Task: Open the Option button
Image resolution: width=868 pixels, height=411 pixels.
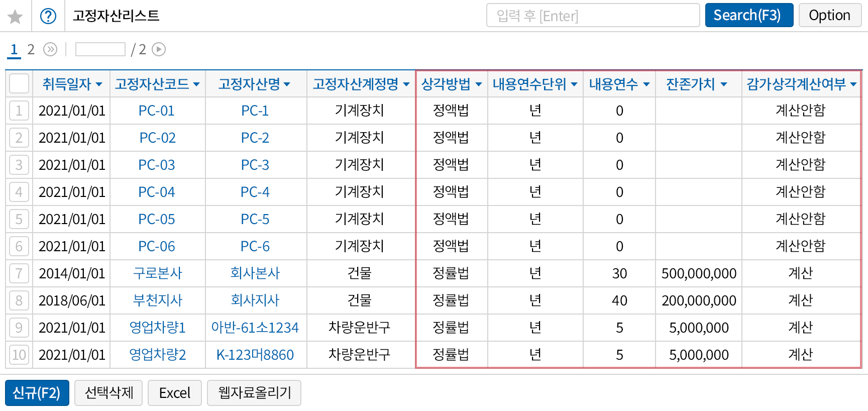Action: [829, 16]
